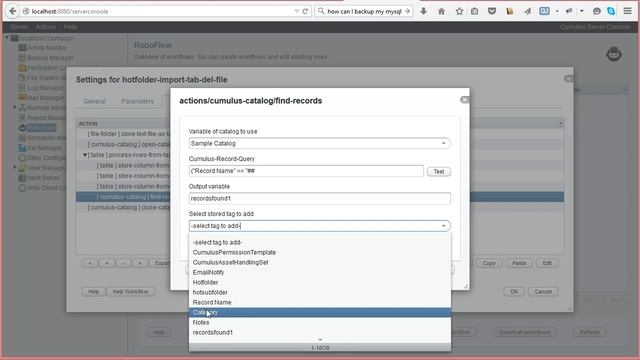Open the Mail Manager icon in sidebar
The width and height of the screenshot is (640, 360).
pos(22,98)
